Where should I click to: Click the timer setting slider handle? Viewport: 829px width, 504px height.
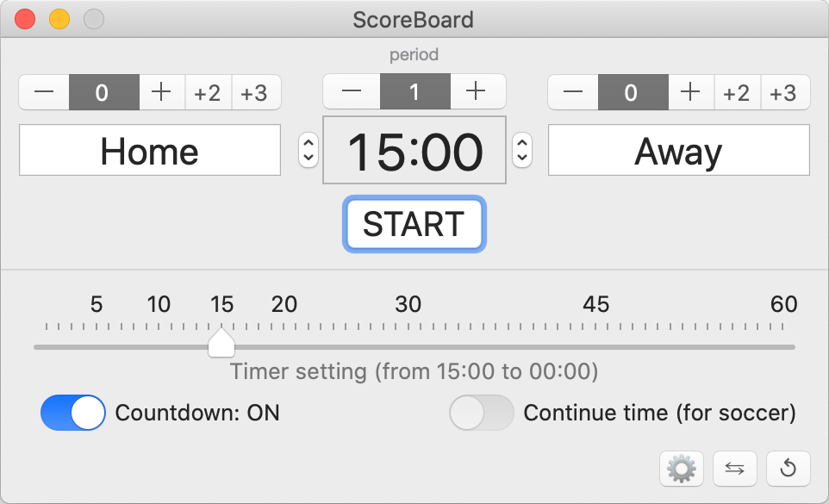pos(221,343)
